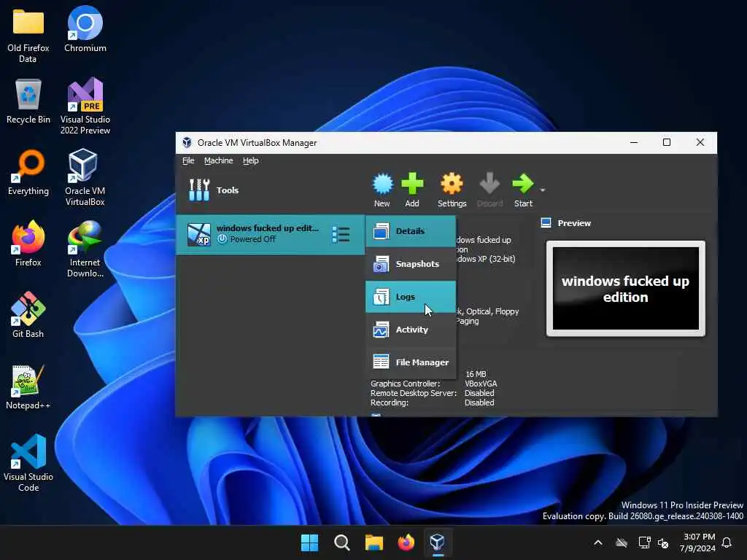This screenshot has width=747, height=560.
Task: Click the New virtual machine toolbar icon
Action: [x=382, y=190]
